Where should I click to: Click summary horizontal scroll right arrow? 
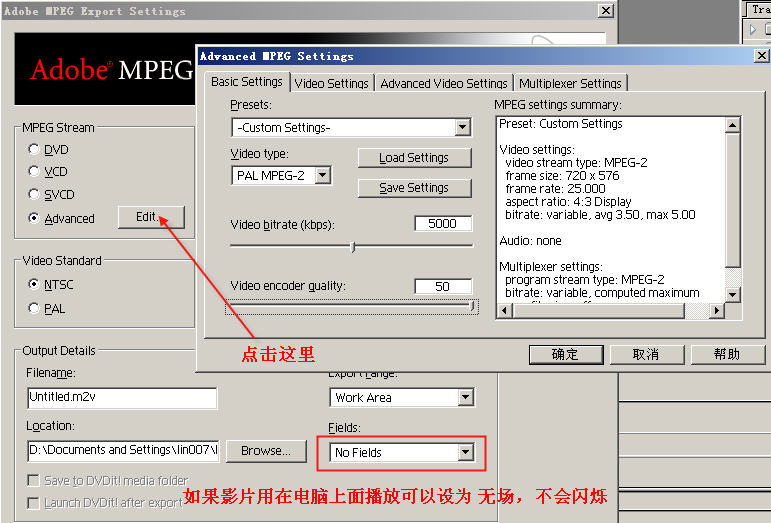pyautogui.click(x=716, y=310)
